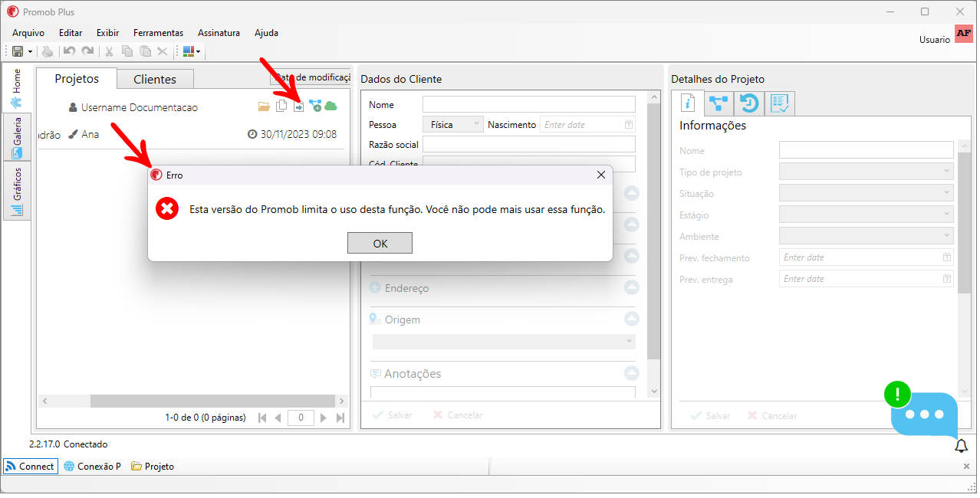The height and width of the screenshot is (498, 980).
Task: Open the Prev. entrega calendar icon
Action: click(947, 279)
